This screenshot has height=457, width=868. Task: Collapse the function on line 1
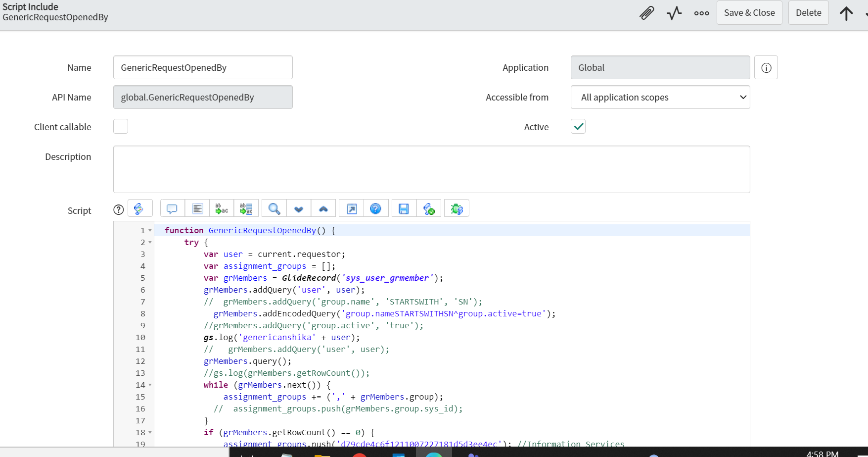click(150, 230)
